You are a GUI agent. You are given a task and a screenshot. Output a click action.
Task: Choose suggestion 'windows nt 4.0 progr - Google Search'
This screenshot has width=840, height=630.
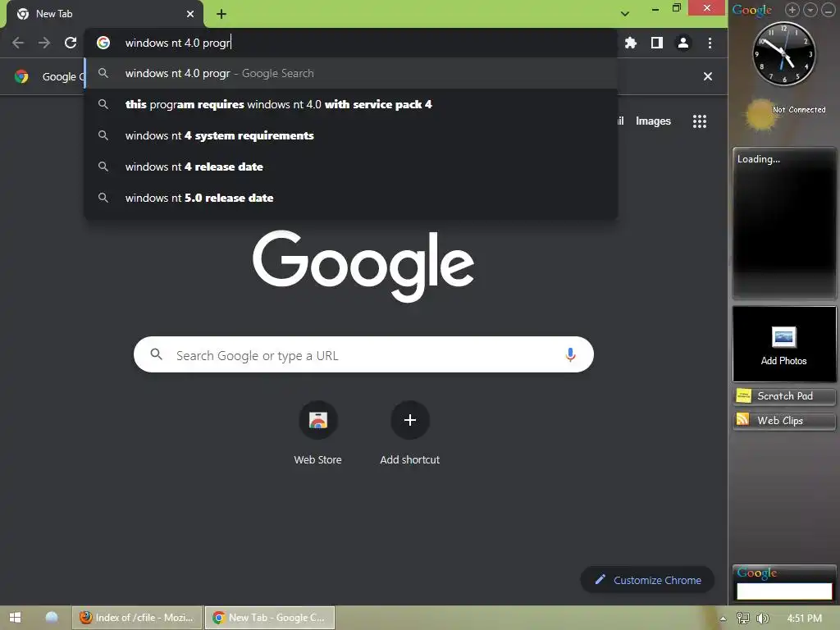[x=351, y=73]
